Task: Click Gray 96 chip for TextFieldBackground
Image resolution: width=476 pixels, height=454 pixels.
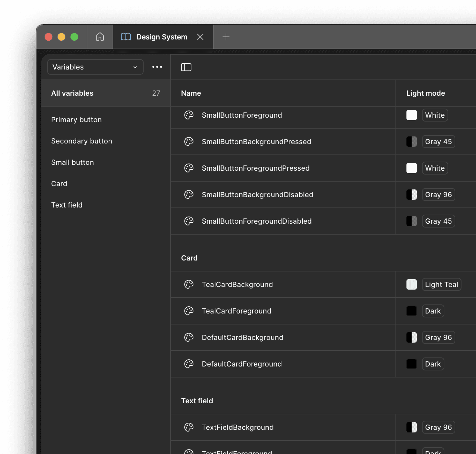Action: 438,427
